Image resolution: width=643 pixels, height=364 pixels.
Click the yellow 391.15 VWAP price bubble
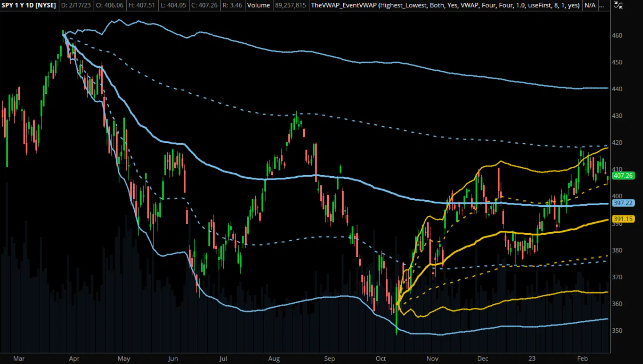[623, 219]
